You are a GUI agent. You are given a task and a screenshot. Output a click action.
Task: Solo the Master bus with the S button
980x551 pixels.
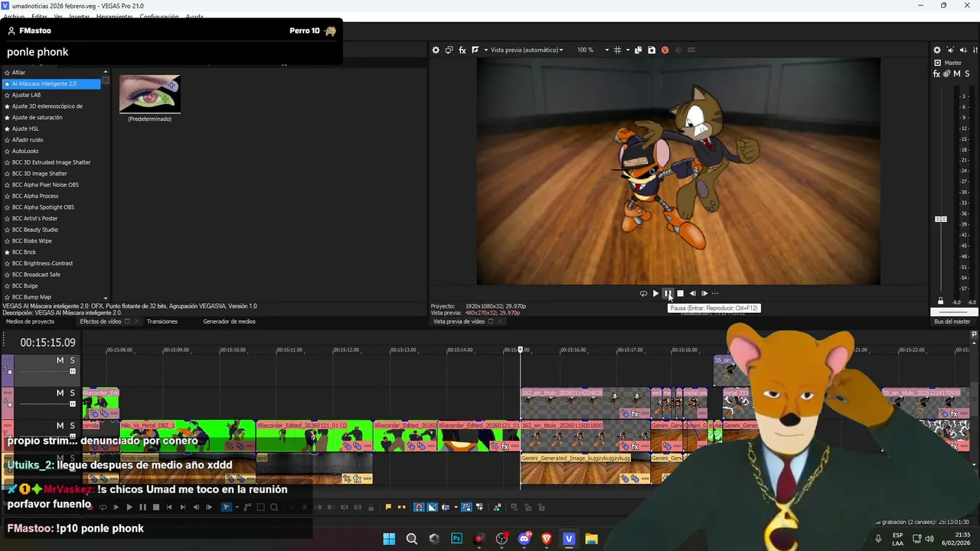968,74
